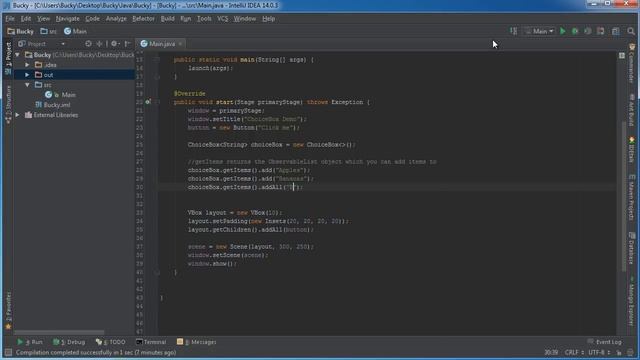Open the Mongo Explorer side panel

pos(631,301)
